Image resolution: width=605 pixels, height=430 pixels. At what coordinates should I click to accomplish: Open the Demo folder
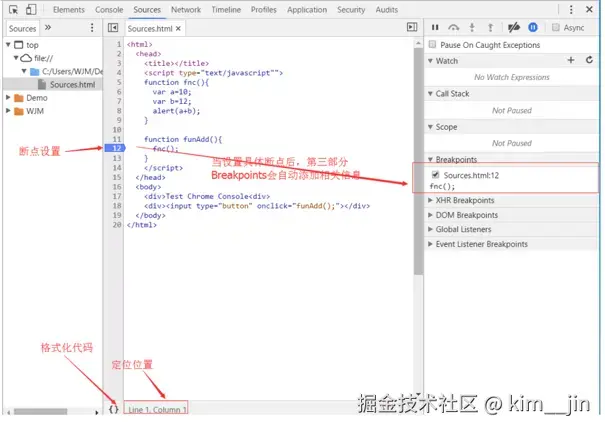coord(37,98)
